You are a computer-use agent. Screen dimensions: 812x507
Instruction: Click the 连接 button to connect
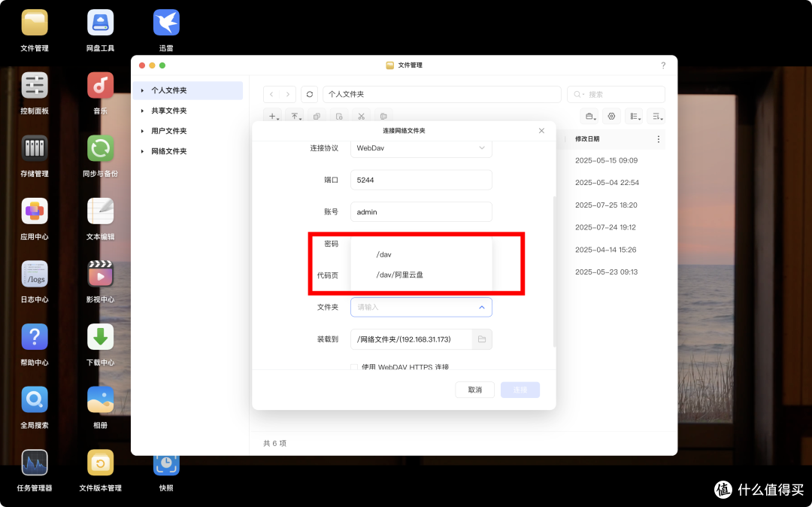pyautogui.click(x=520, y=390)
